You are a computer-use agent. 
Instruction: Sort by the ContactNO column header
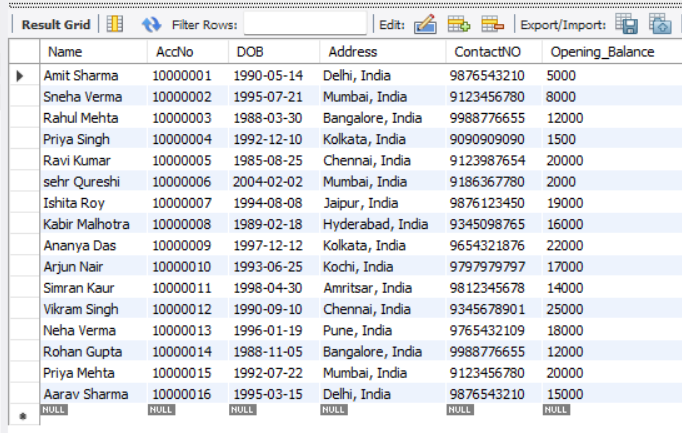[x=494, y=52]
